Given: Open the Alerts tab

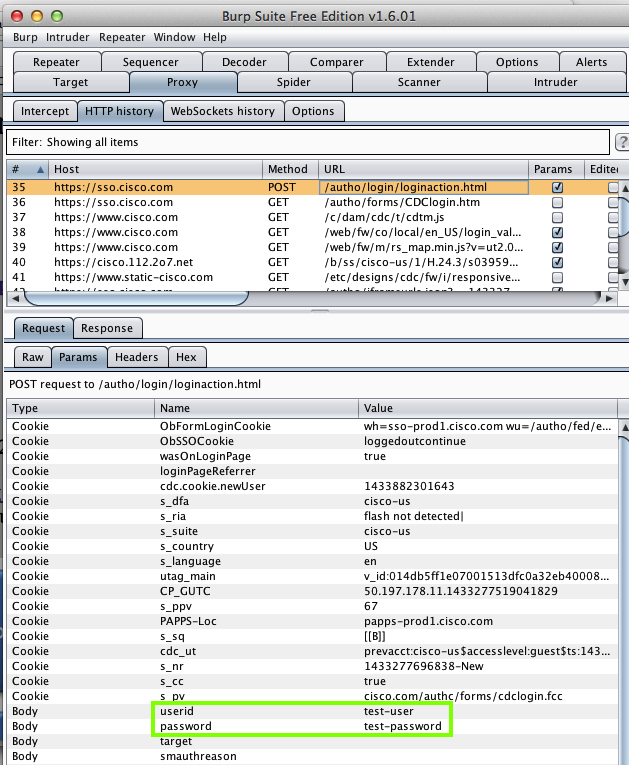Looking at the screenshot, I should tap(591, 62).
